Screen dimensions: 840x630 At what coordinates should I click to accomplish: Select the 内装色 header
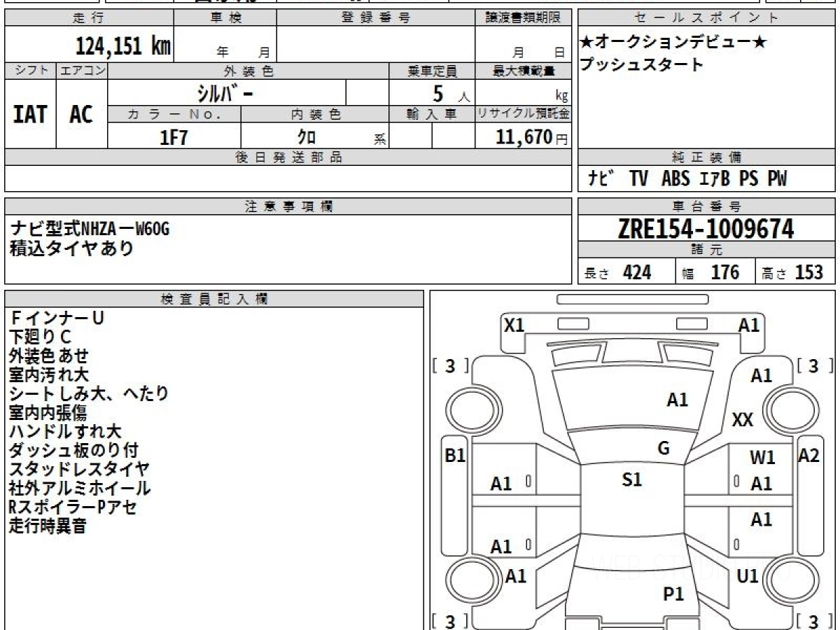(316, 114)
